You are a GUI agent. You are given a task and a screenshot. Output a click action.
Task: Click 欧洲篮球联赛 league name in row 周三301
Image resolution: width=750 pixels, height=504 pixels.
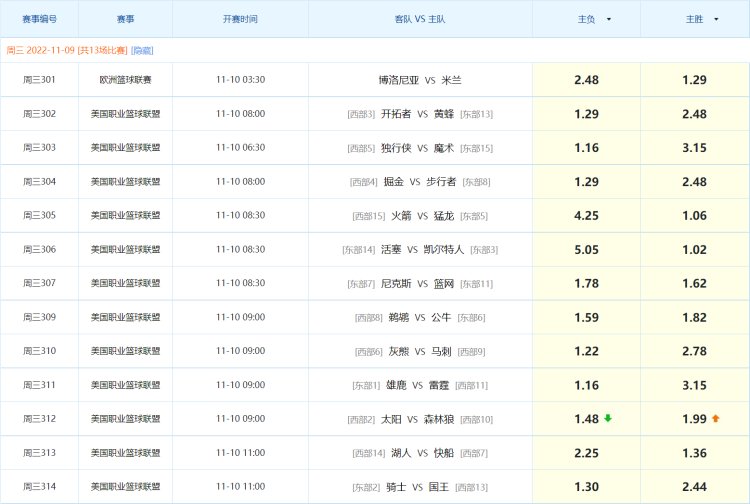point(125,80)
